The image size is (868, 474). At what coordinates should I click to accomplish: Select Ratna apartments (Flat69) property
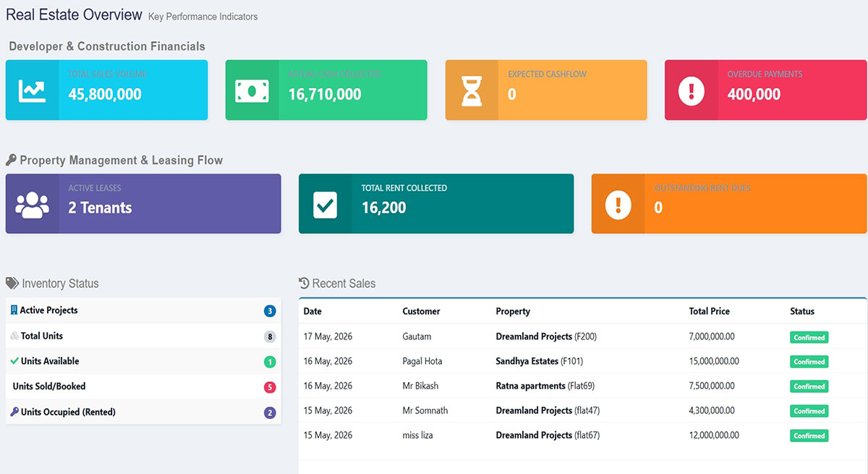click(x=545, y=386)
